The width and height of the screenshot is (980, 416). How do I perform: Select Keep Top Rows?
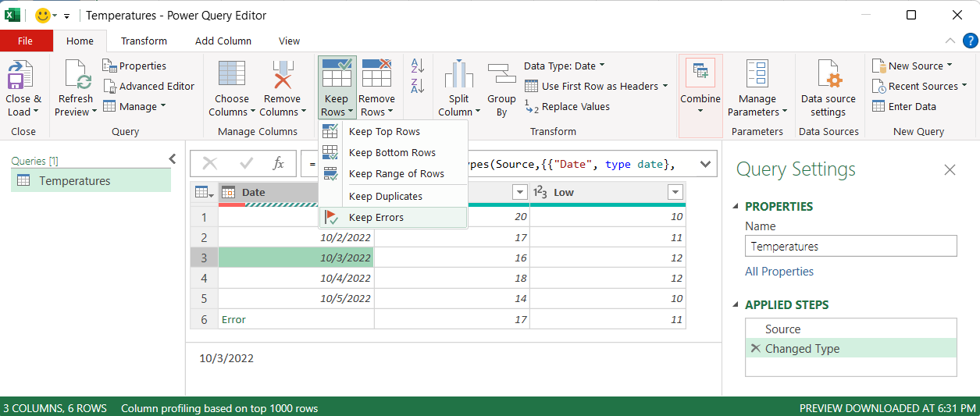[393, 131]
